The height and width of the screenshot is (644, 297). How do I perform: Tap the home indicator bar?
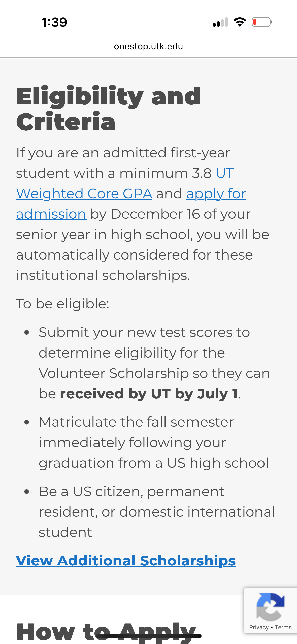click(x=148, y=636)
